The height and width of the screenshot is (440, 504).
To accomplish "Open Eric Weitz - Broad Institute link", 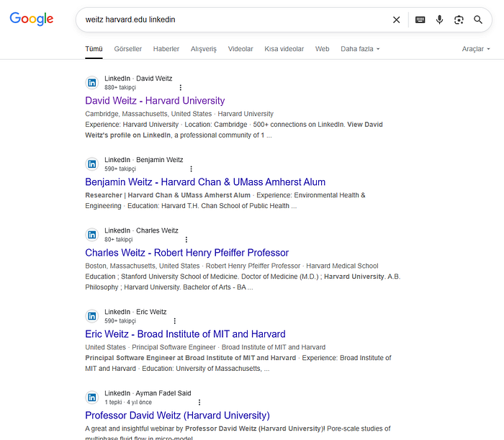I will 185,334.
